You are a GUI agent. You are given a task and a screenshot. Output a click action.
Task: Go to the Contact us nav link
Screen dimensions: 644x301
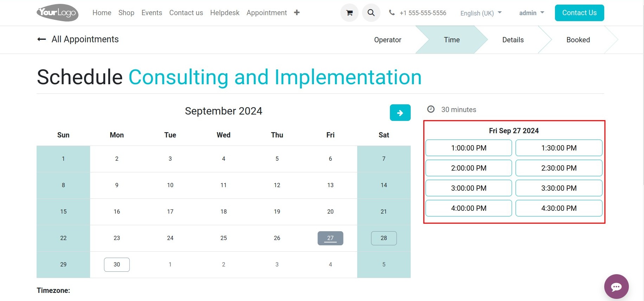tap(186, 13)
